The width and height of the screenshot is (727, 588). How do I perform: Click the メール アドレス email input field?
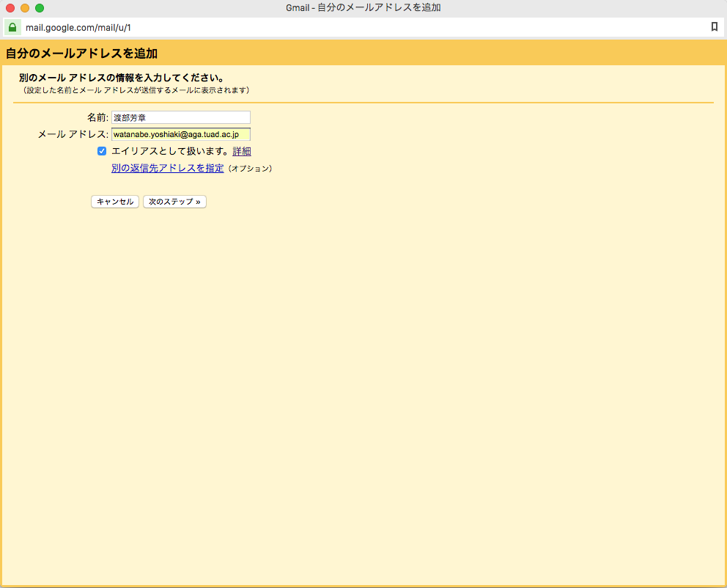(x=181, y=134)
